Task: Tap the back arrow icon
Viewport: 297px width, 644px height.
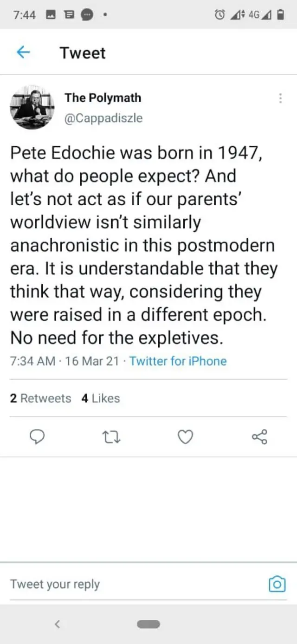Action: point(23,53)
